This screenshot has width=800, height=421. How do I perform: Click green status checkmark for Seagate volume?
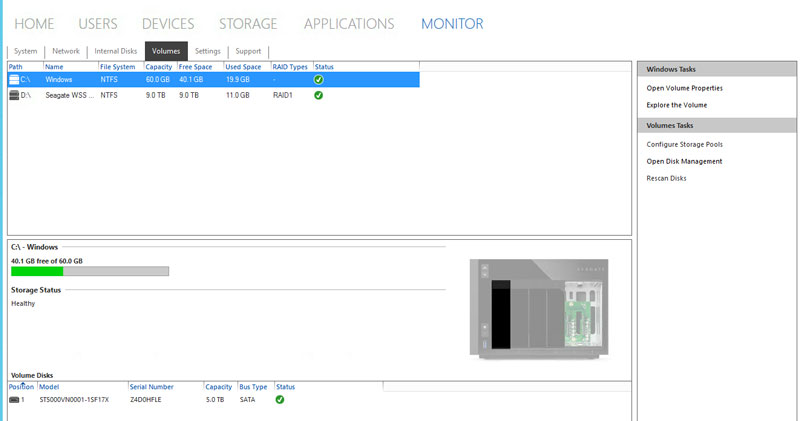pyautogui.click(x=319, y=95)
